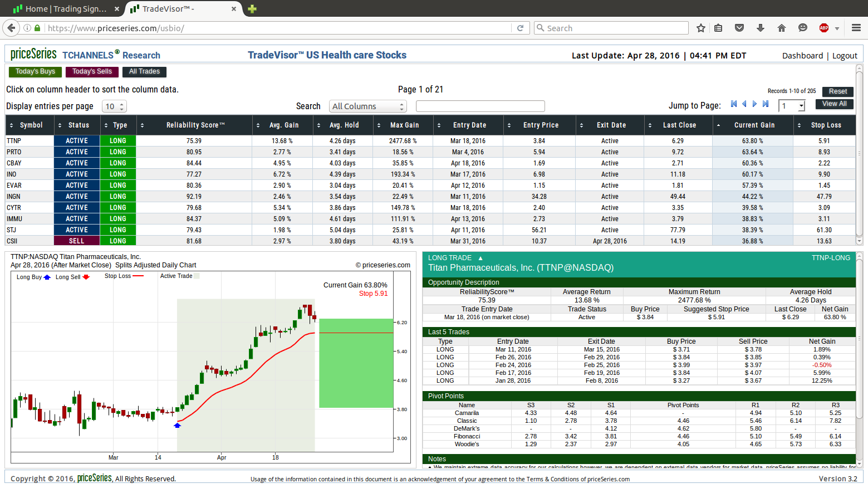868x488 pixels.
Task: Click the View All button
Action: tap(834, 104)
